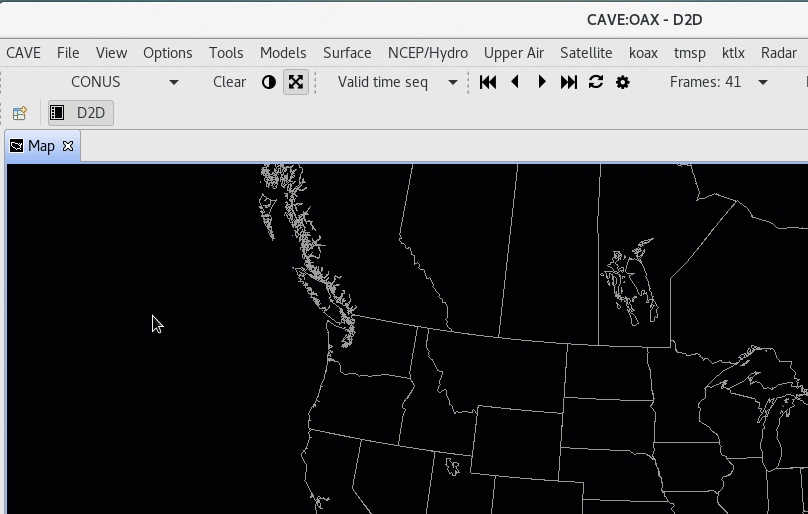
Task: Open the ktlx menu
Action: (x=733, y=53)
